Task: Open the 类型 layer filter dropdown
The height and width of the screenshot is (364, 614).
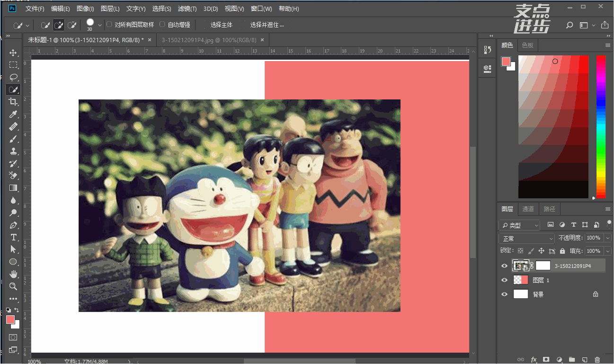Action: point(519,225)
